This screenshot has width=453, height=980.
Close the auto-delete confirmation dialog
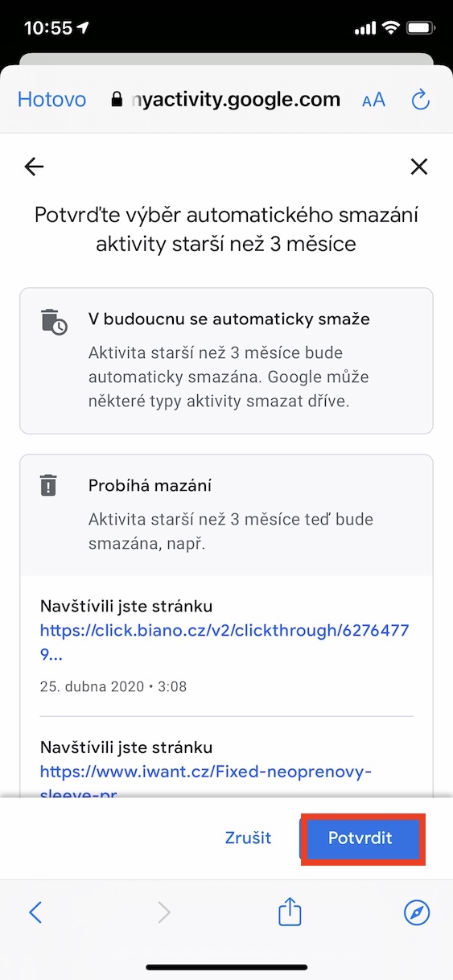[419, 167]
